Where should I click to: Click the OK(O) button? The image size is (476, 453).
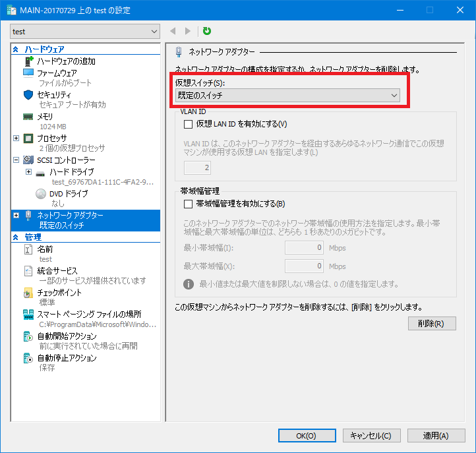[307, 436]
